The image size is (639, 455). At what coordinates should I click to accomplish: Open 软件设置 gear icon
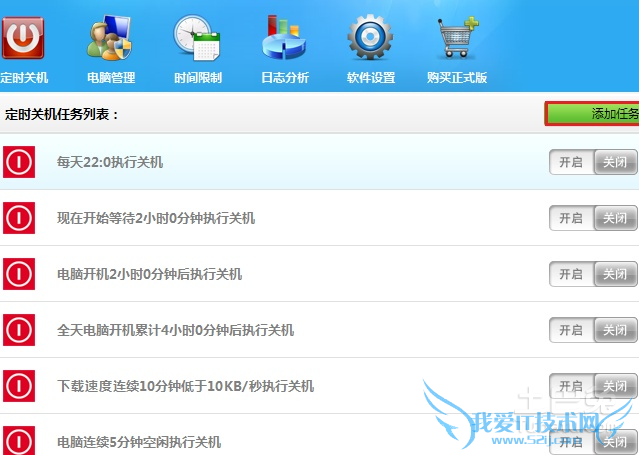click(x=370, y=38)
